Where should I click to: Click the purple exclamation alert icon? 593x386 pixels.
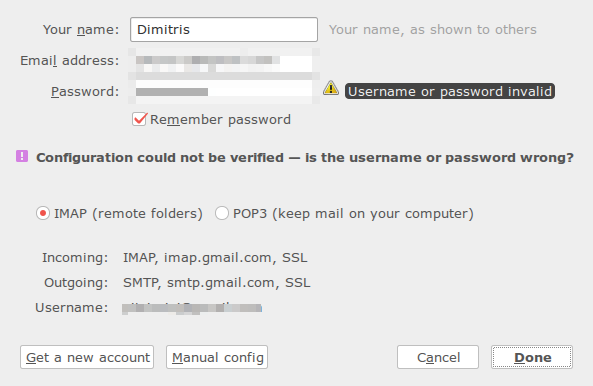coord(22,156)
